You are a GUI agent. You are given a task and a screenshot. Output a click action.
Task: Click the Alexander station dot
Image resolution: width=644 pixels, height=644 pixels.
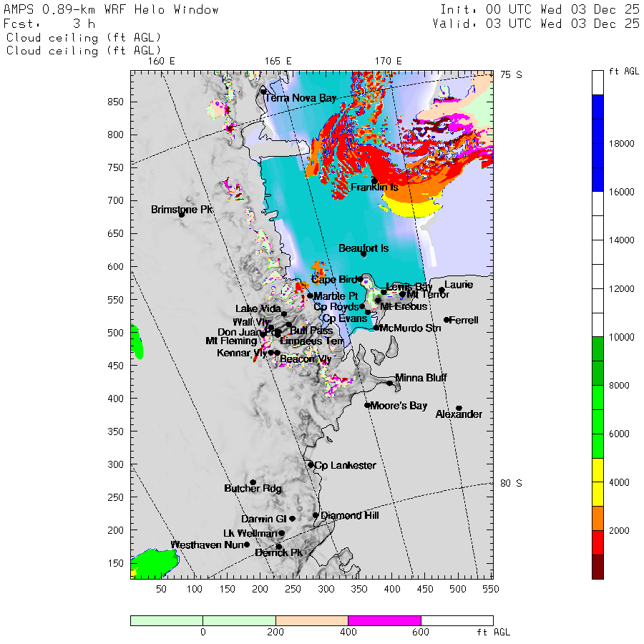459,409
